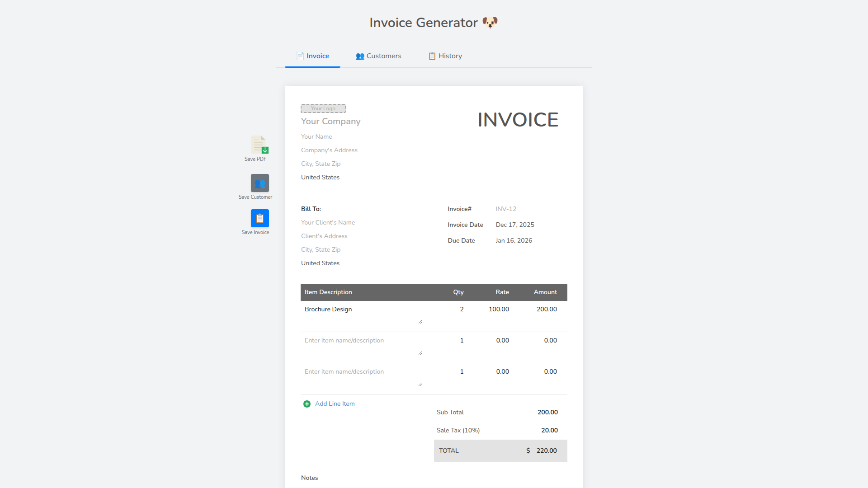868x488 pixels.
Task: Click the Rate column header
Action: (502, 292)
